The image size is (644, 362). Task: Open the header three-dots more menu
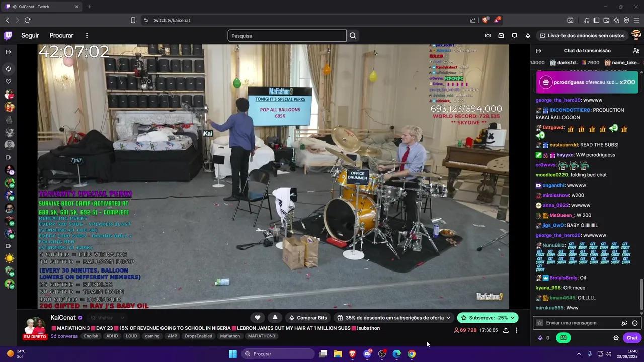tap(87, 36)
